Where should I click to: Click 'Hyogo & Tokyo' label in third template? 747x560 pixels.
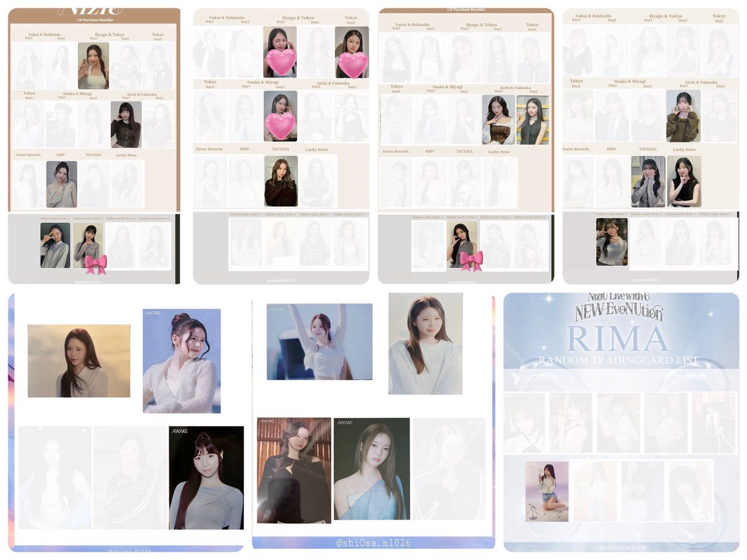[x=481, y=25]
